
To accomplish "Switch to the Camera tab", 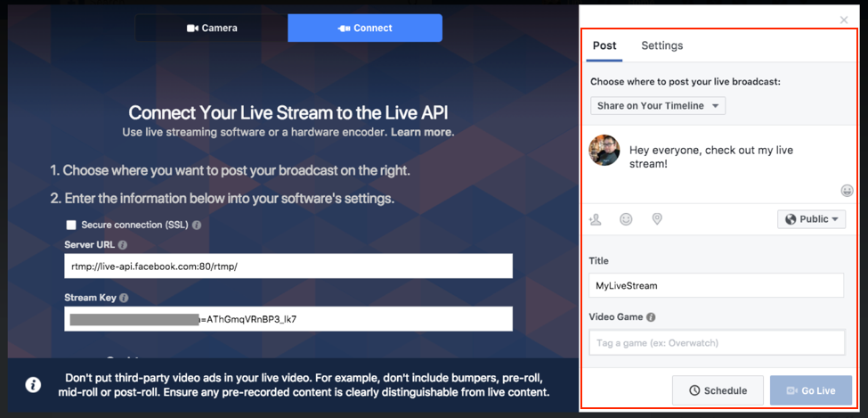I will click(212, 29).
